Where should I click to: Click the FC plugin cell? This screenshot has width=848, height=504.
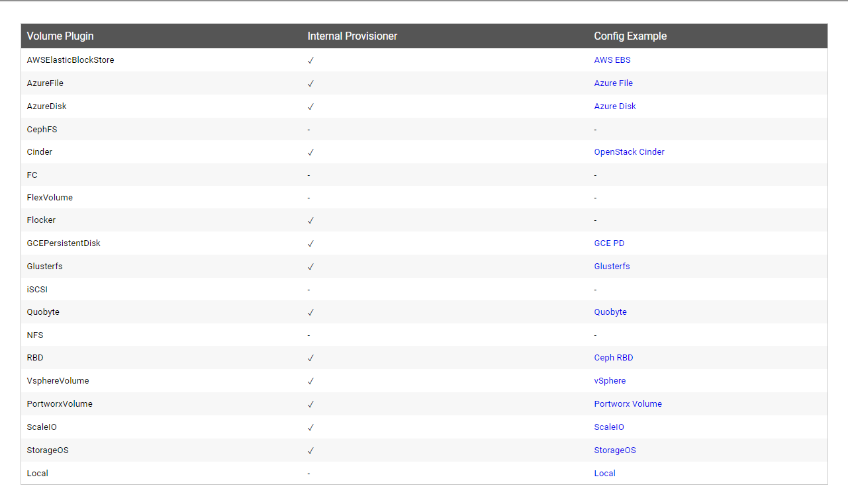32,175
